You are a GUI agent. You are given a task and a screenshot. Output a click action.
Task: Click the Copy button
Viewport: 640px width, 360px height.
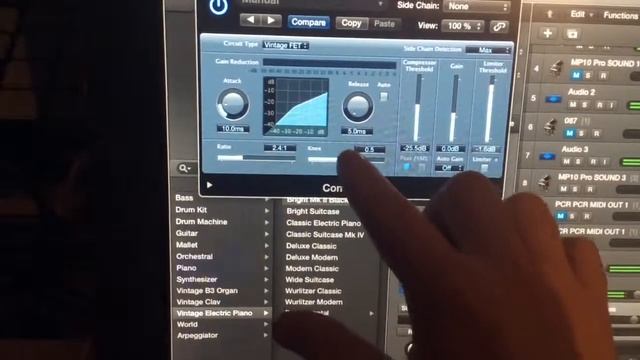(x=351, y=23)
